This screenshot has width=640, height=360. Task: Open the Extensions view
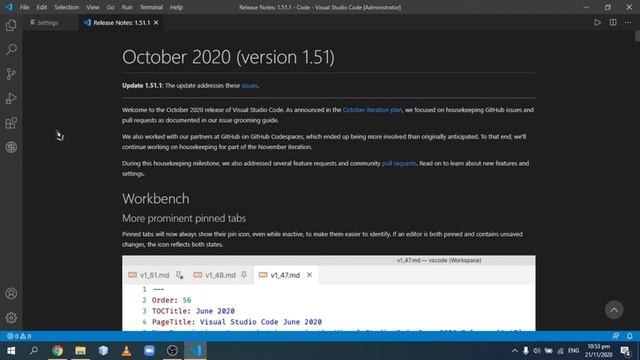[x=11, y=123]
